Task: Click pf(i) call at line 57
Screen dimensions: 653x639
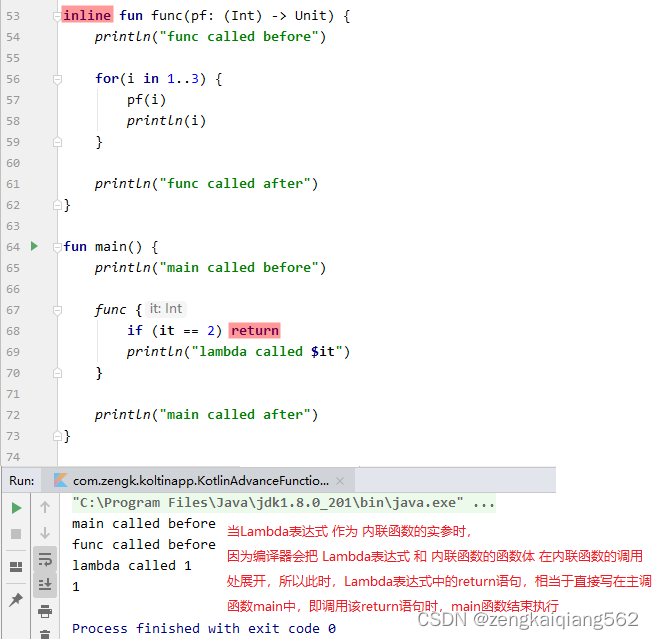Action: (147, 100)
